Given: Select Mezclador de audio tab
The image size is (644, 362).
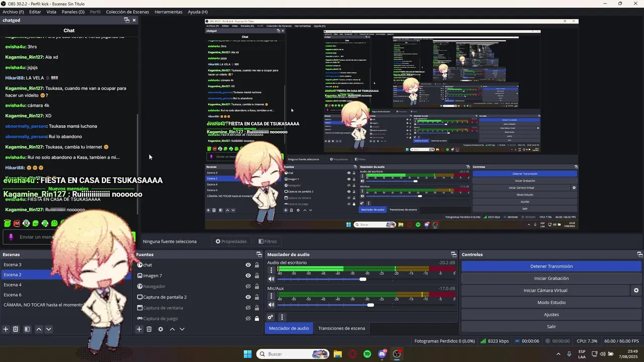Looking at the screenshot, I should [x=289, y=328].
